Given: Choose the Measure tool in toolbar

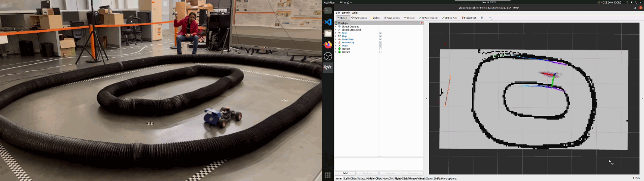Looking at the screenshot, I should 409,18.
